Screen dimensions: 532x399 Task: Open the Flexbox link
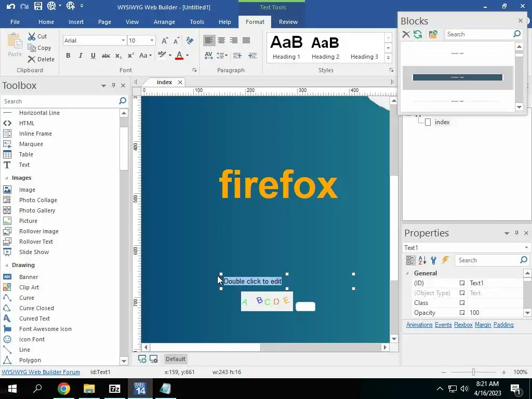pyautogui.click(x=463, y=325)
